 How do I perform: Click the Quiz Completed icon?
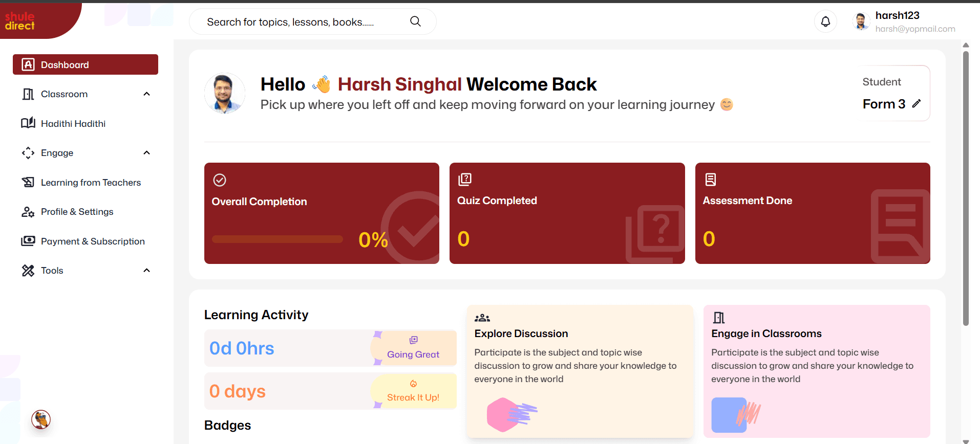point(465,179)
